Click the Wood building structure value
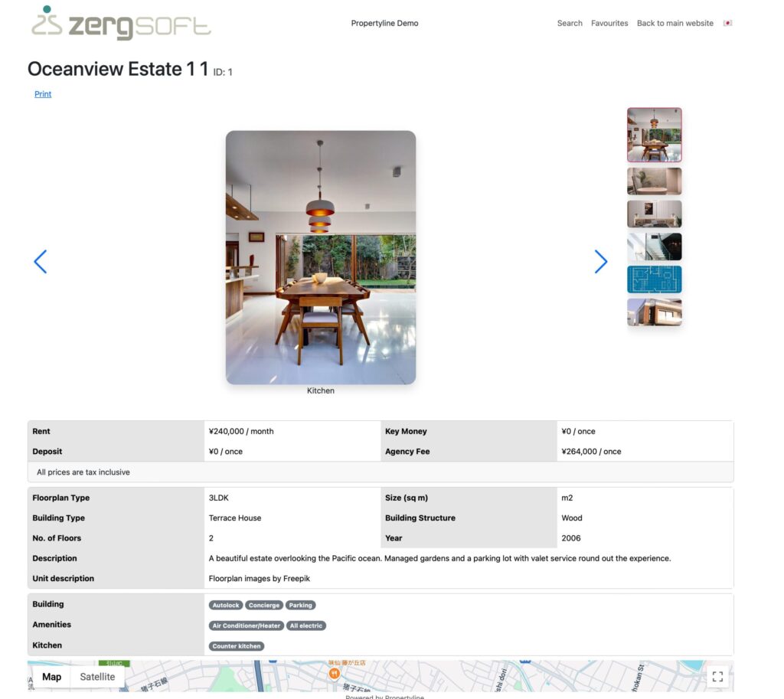 571,518
